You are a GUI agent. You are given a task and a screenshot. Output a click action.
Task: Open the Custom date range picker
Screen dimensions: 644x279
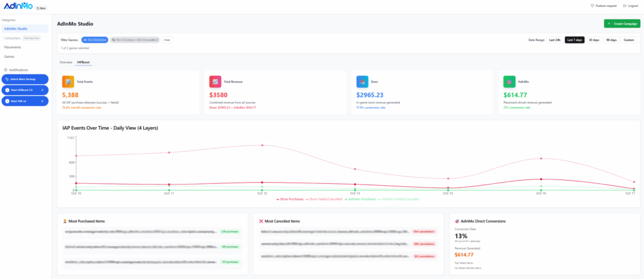point(629,40)
